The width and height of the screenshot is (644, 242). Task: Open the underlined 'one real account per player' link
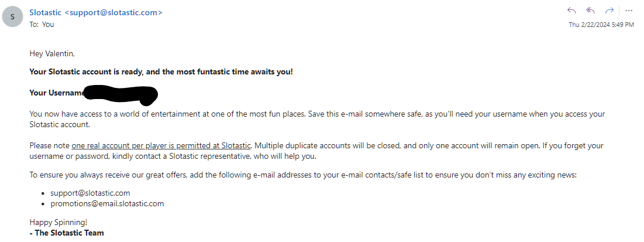tap(161, 145)
